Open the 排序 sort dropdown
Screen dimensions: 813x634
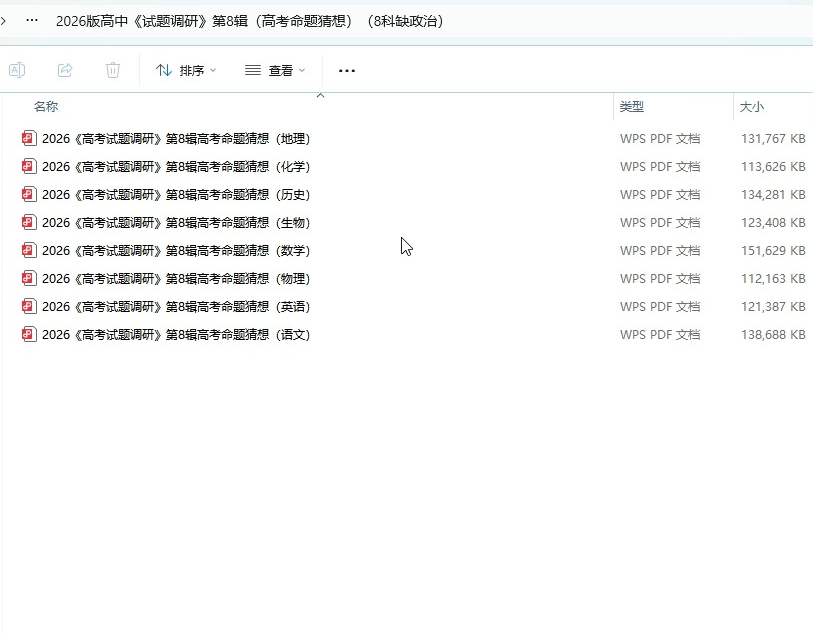click(x=187, y=70)
